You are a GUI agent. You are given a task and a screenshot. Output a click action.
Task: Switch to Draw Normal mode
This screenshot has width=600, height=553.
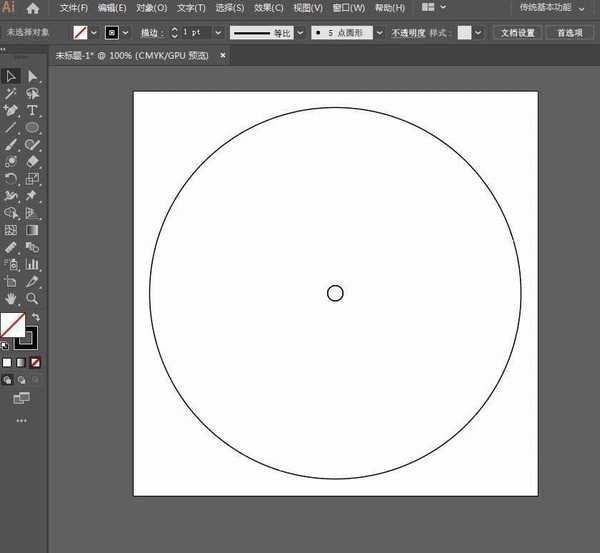click(8, 380)
